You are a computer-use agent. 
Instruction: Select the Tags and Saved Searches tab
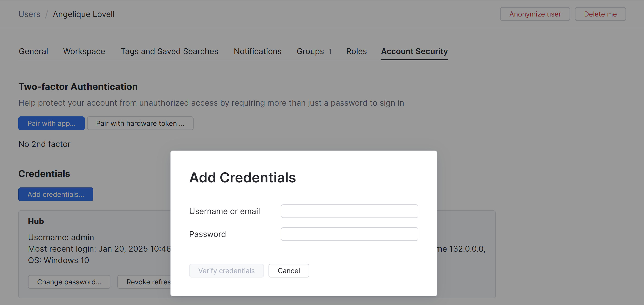[x=170, y=51]
